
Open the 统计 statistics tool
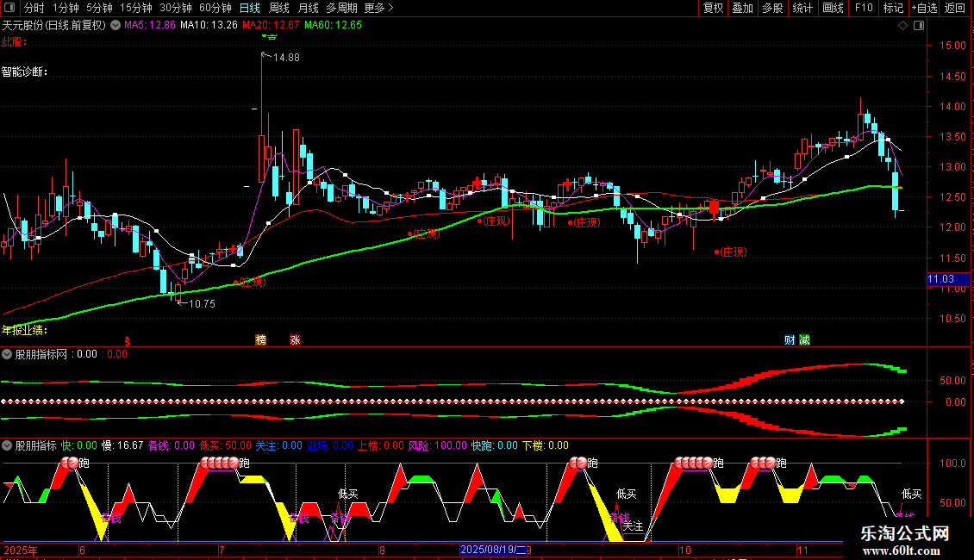(802, 8)
